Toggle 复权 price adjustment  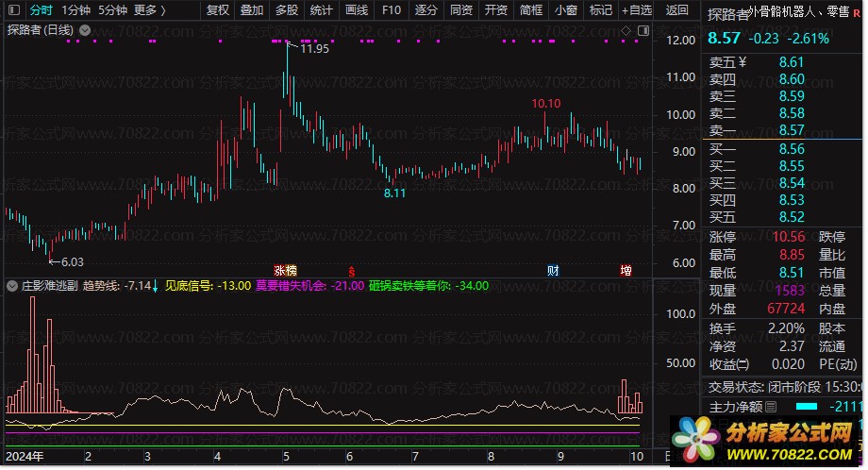pos(217,10)
